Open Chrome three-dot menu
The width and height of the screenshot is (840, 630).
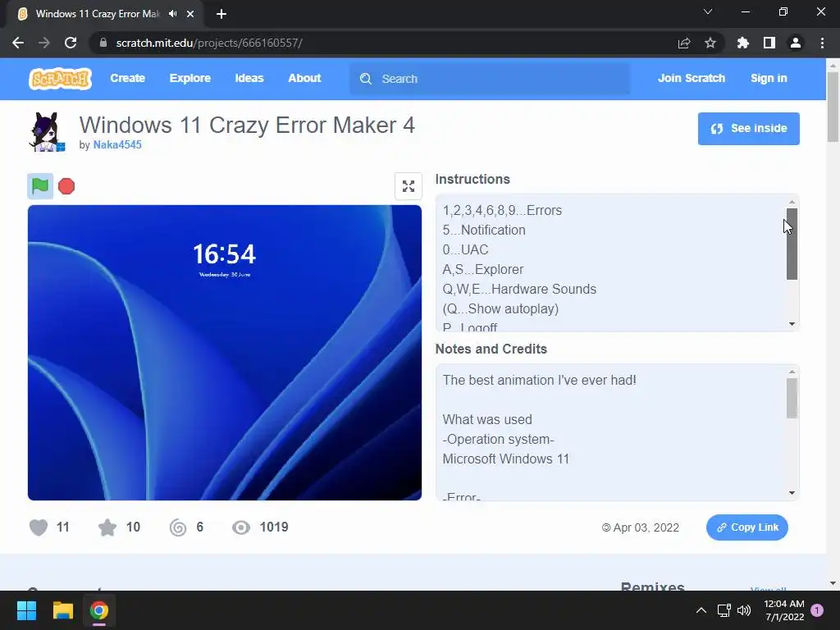(822, 43)
